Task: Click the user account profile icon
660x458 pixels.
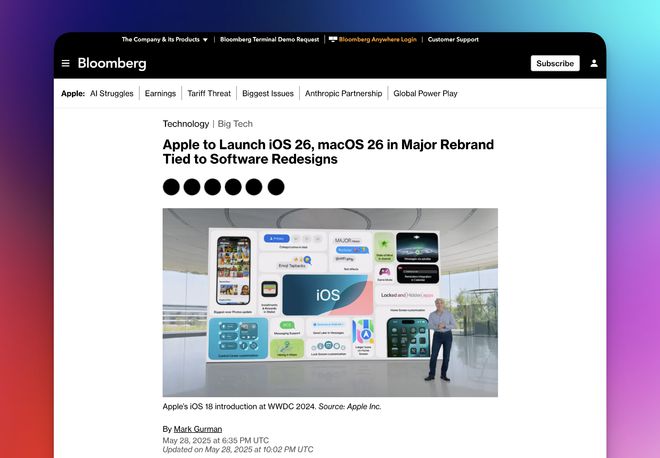Action: 594,63
